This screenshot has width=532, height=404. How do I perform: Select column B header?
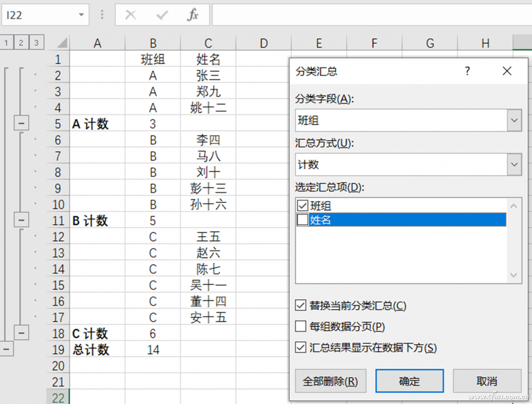click(153, 43)
